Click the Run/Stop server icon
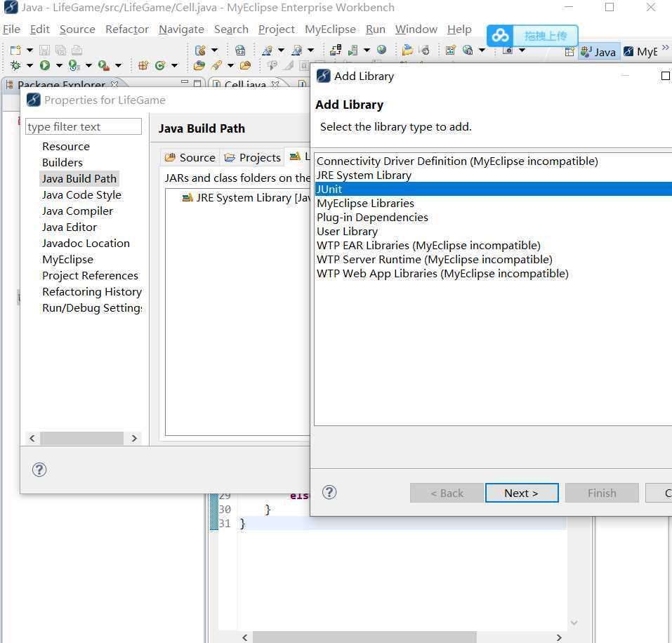 pyautogui.click(x=353, y=50)
